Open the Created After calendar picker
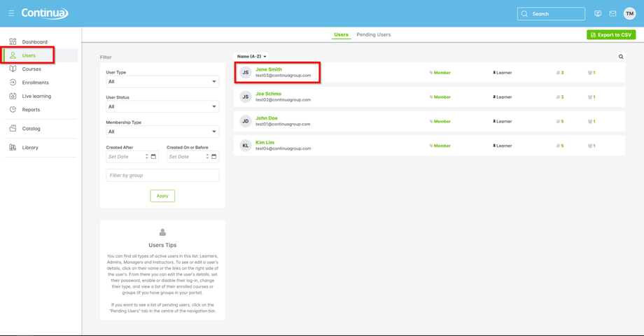 tap(153, 157)
